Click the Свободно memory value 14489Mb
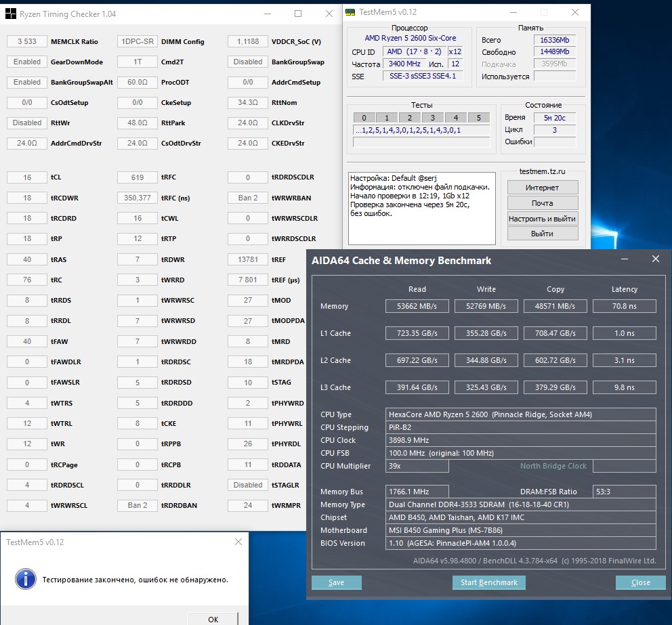 tap(555, 52)
